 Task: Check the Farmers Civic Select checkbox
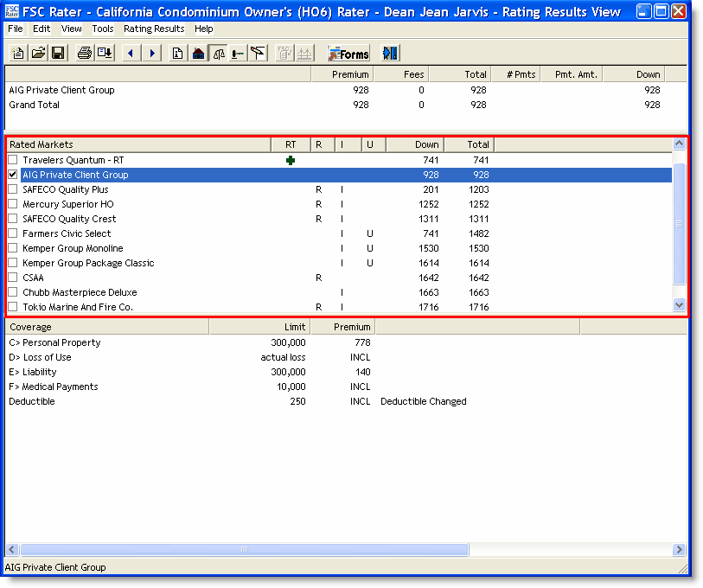[13, 233]
